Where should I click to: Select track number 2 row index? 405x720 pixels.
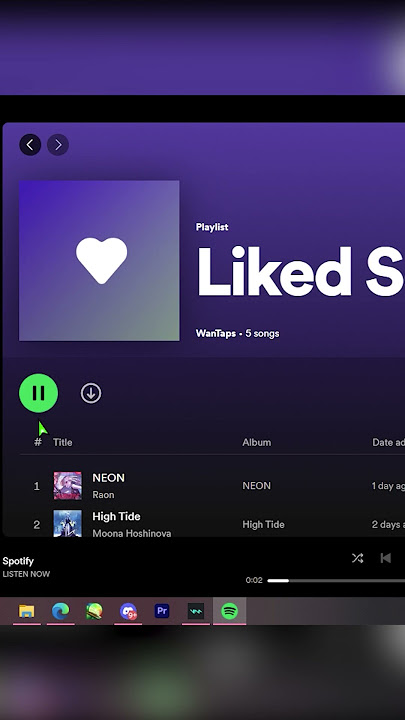pyautogui.click(x=37, y=525)
